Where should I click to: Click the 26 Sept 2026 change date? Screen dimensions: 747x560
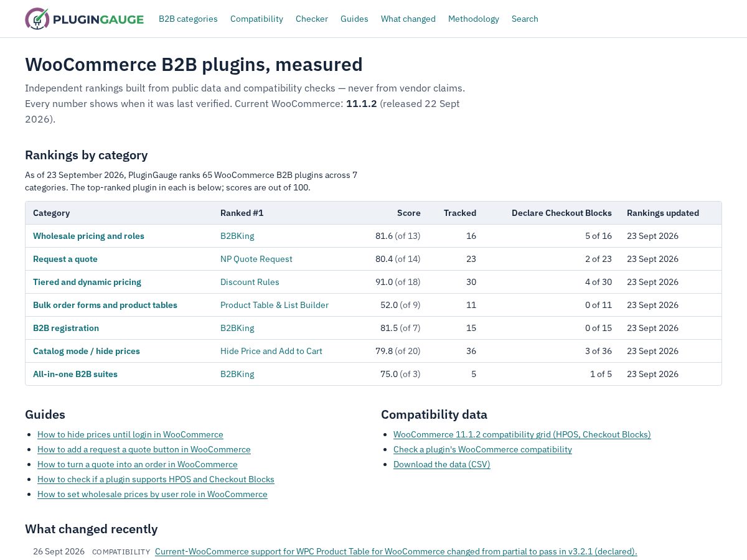pos(59,551)
